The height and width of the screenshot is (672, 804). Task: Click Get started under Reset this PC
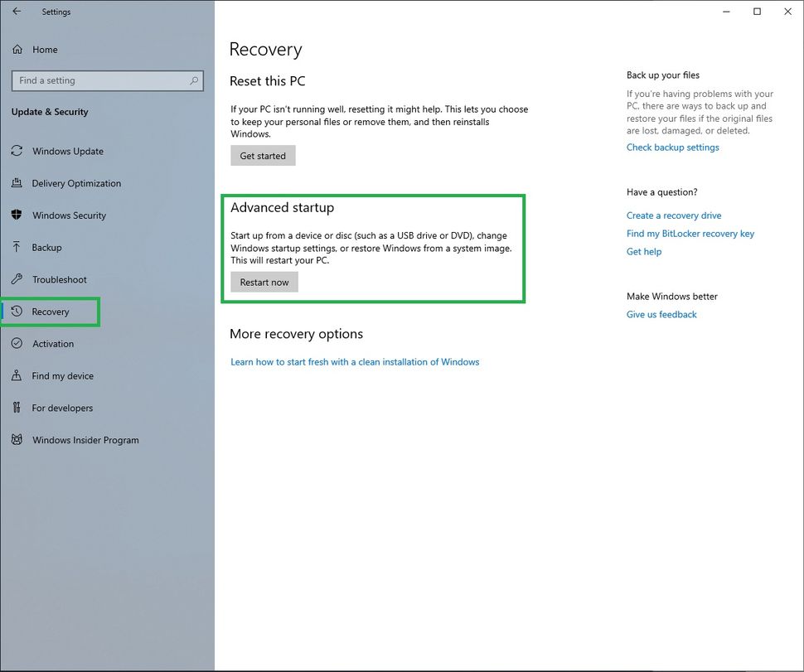tap(263, 155)
